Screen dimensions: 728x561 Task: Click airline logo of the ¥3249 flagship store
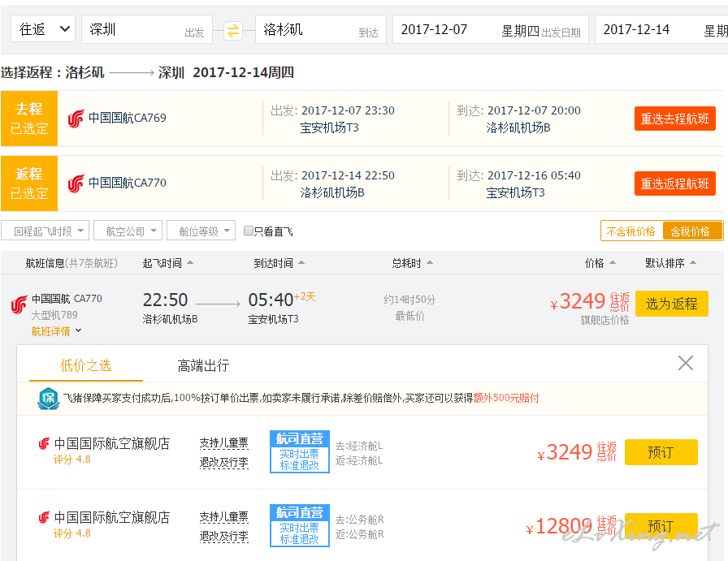[44, 443]
